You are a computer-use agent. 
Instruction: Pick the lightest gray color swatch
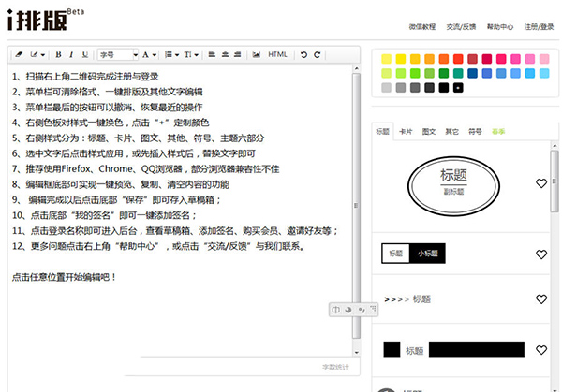[386, 87]
